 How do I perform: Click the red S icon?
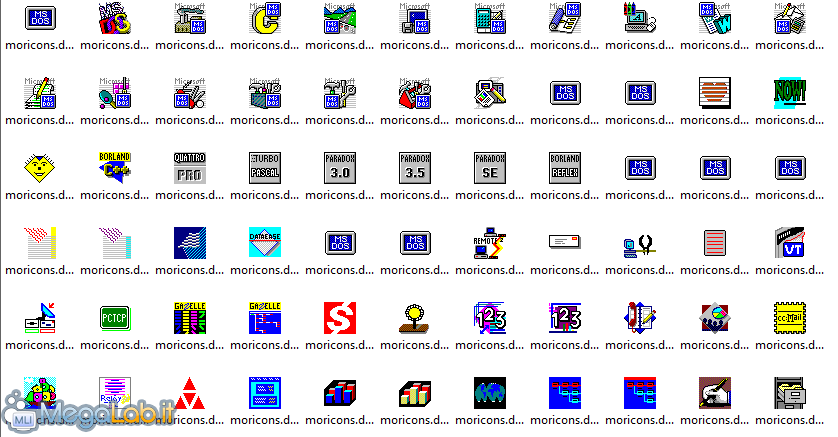[340, 318]
